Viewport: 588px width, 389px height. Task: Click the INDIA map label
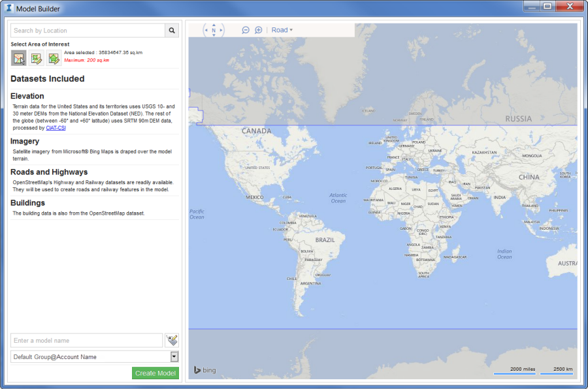[x=500, y=197]
